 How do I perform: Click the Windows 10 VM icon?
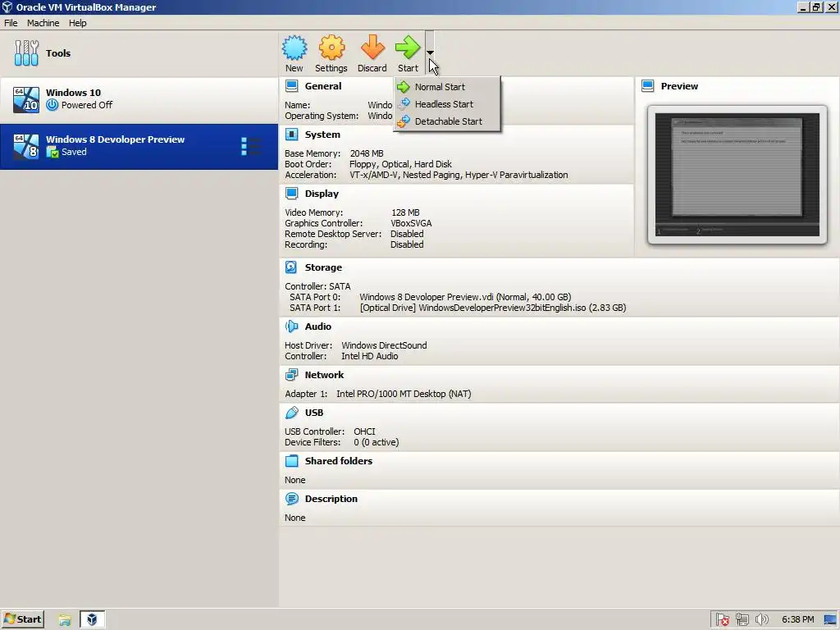pyautogui.click(x=26, y=99)
